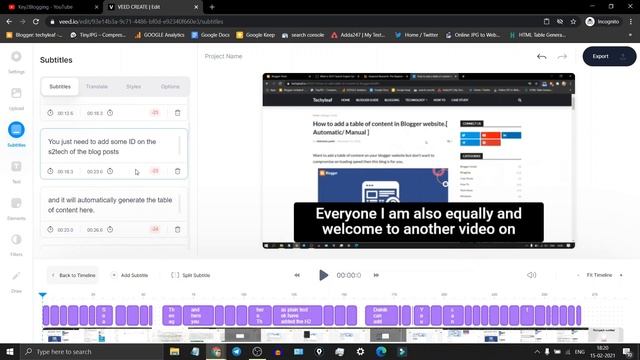640x360 pixels.
Task: Set start time 00:18.3 of subtitle
Action: coord(65,171)
